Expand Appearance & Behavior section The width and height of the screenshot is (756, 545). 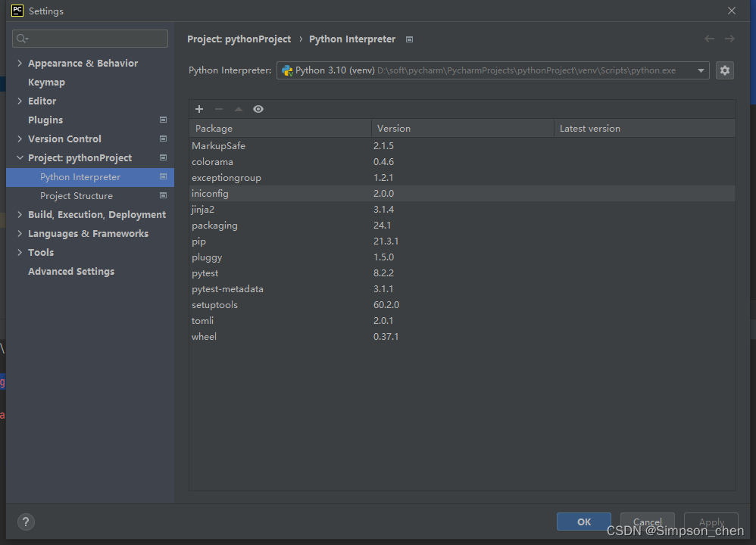point(20,63)
